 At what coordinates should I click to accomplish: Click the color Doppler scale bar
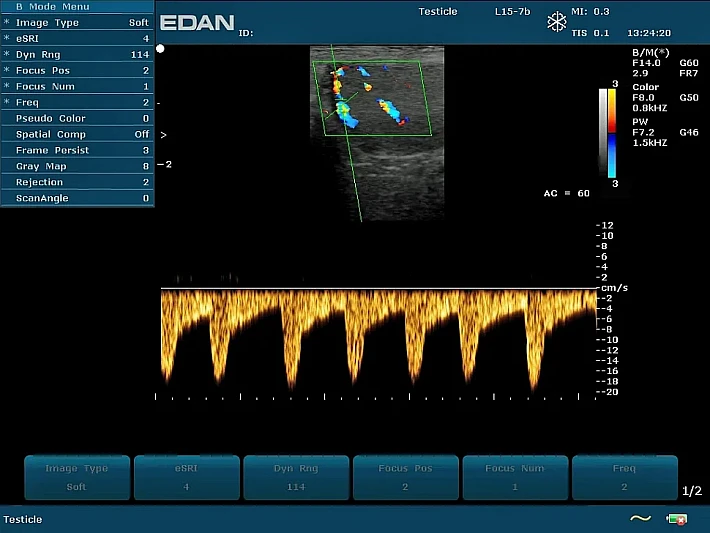coord(612,134)
